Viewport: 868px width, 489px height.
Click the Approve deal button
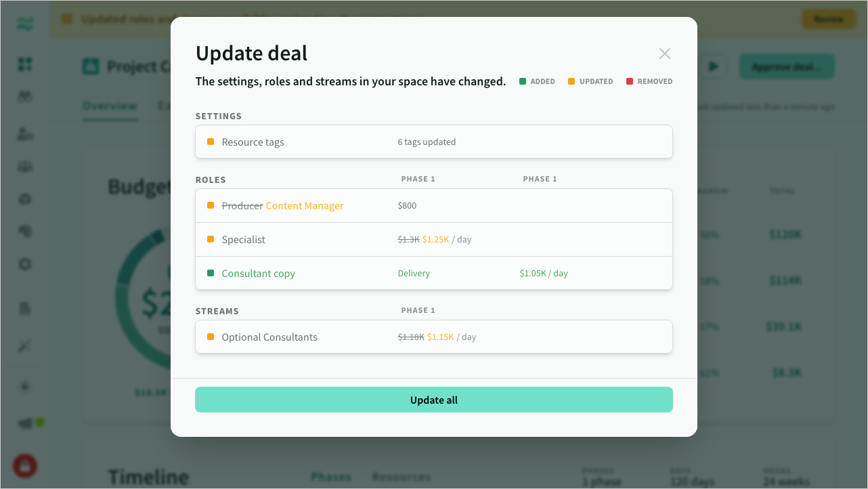[786, 66]
